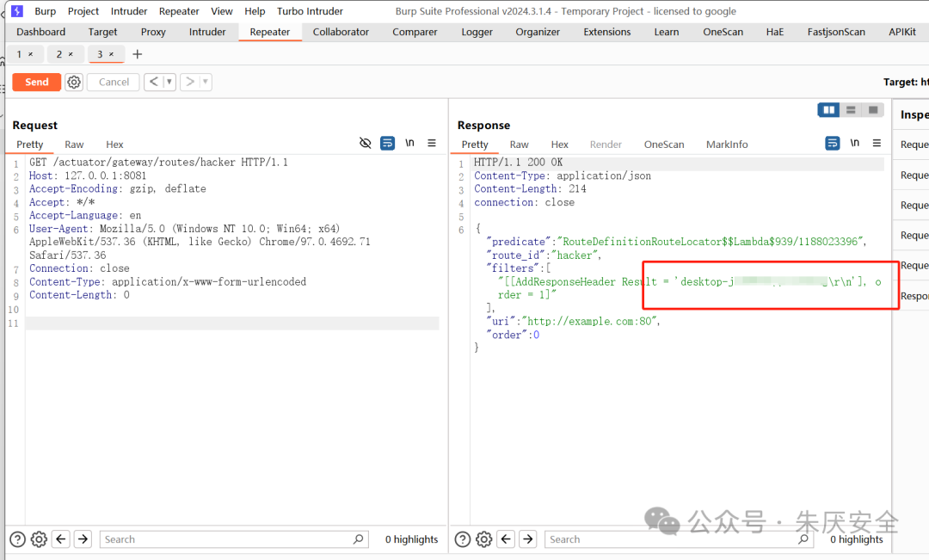Screen dimensions: 929x560
Task: Open the View menu
Action: coord(222,11)
